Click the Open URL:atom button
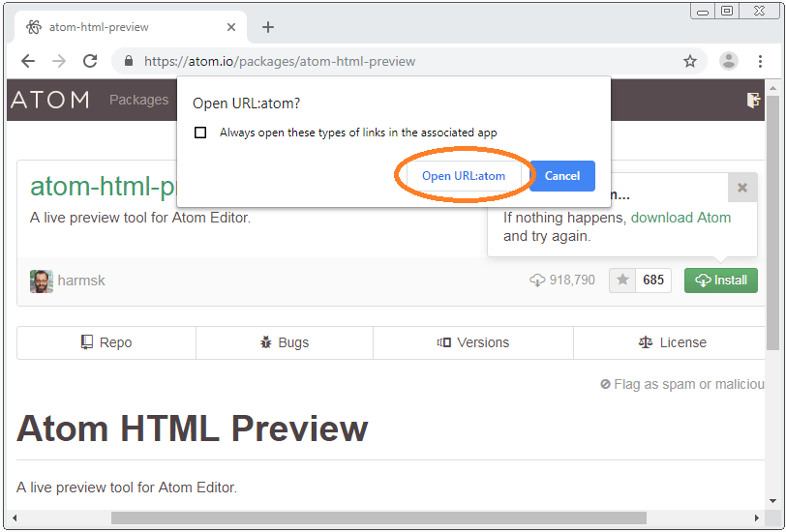This screenshot has height=532, width=786. point(464,176)
